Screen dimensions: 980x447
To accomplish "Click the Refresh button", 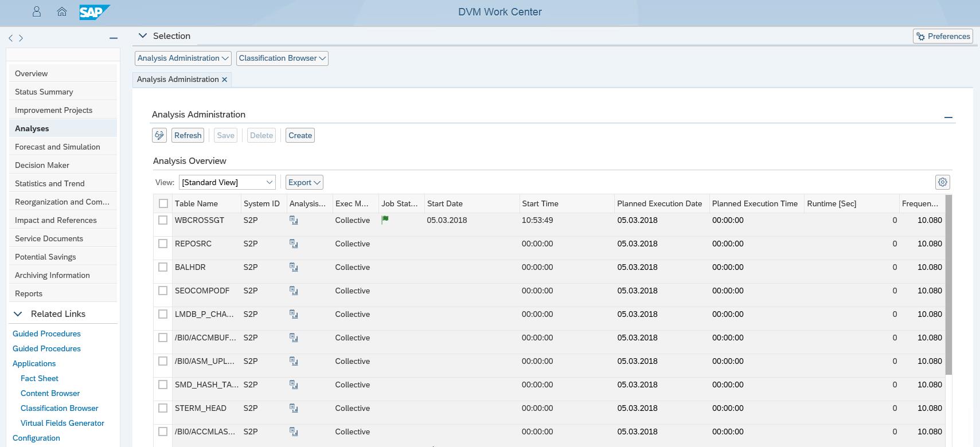I will [x=188, y=135].
